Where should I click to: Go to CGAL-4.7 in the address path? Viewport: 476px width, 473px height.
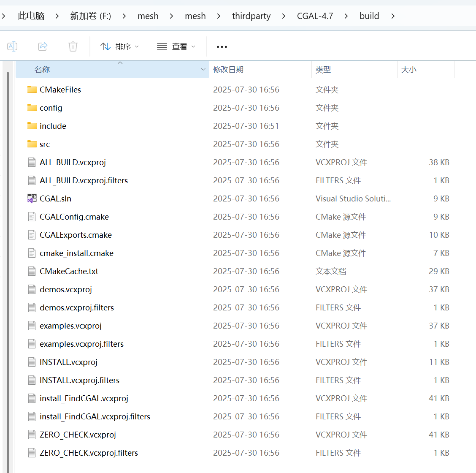click(x=315, y=16)
